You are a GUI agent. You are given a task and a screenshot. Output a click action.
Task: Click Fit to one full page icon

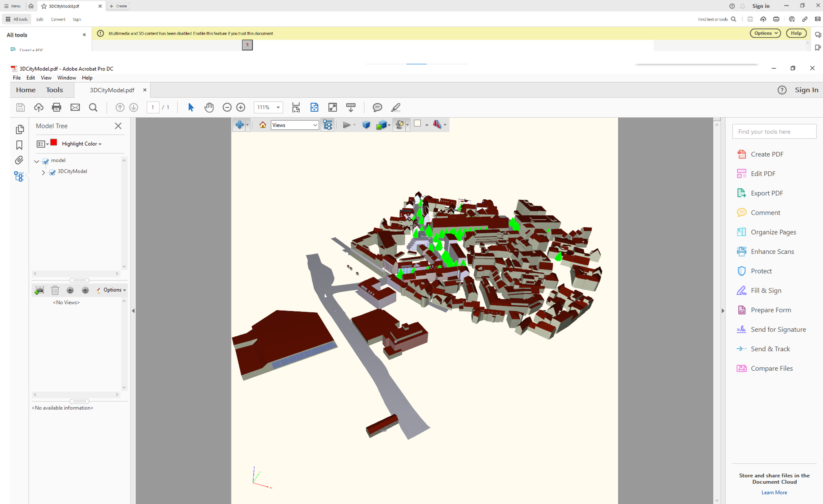314,107
